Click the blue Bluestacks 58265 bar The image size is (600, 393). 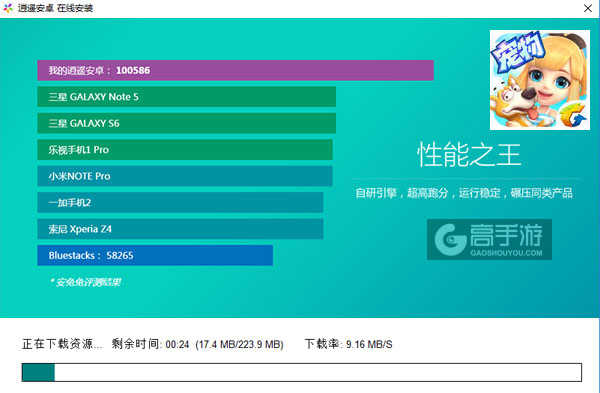click(155, 255)
